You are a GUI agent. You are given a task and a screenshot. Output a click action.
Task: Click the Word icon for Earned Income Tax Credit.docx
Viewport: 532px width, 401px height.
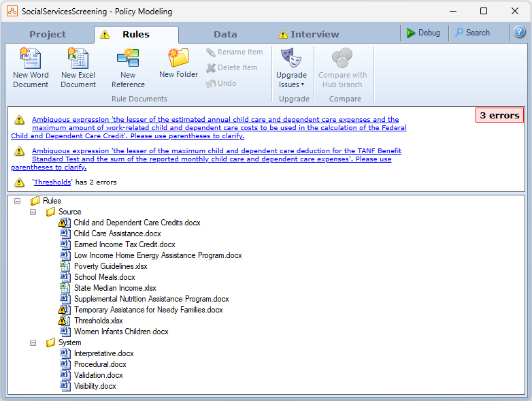pos(65,244)
